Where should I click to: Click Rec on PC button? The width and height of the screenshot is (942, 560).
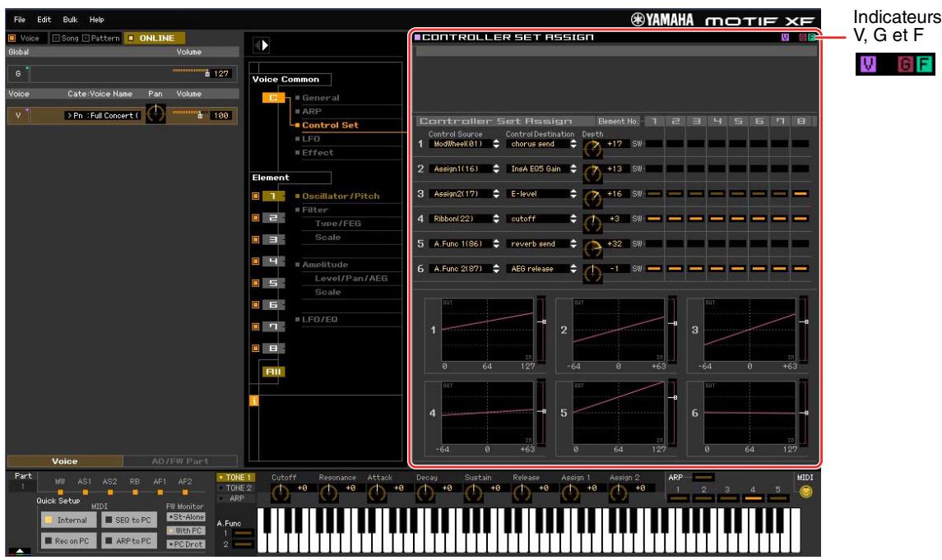pyautogui.click(x=68, y=541)
